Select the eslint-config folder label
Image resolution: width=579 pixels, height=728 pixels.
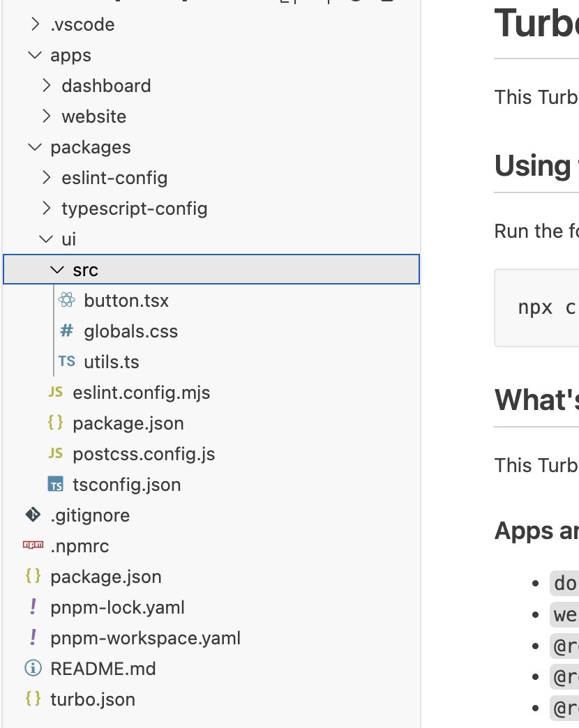(114, 178)
